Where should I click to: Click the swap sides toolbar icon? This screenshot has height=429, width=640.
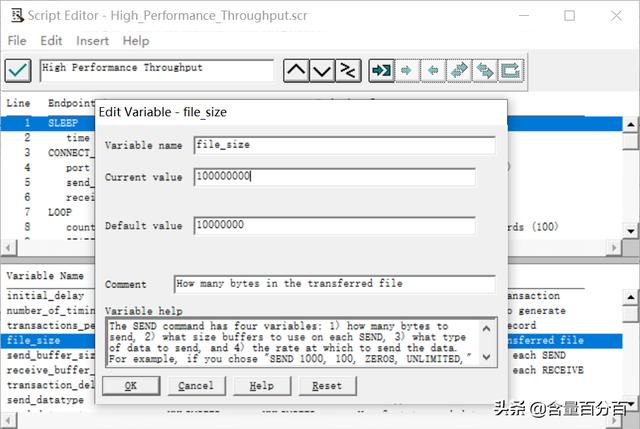[x=348, y=71]
